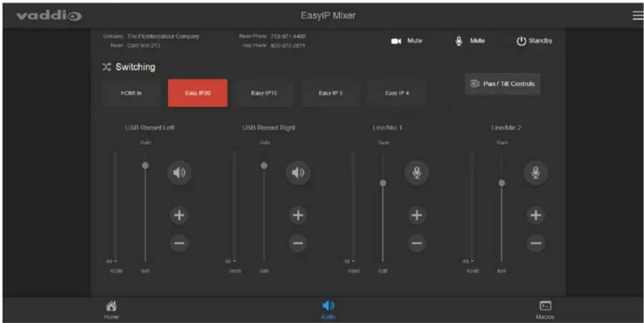The image size is (644, 323).
Task: Click the Line/Mic 1 label
Action: 387,128
